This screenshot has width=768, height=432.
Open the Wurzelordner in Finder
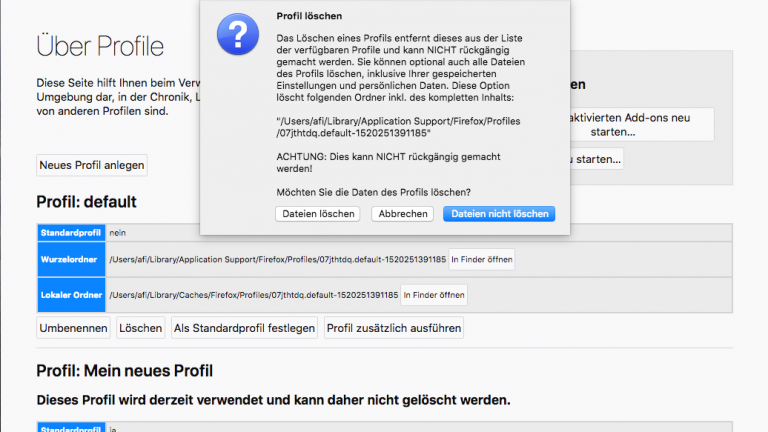click(x=482, y=260)
